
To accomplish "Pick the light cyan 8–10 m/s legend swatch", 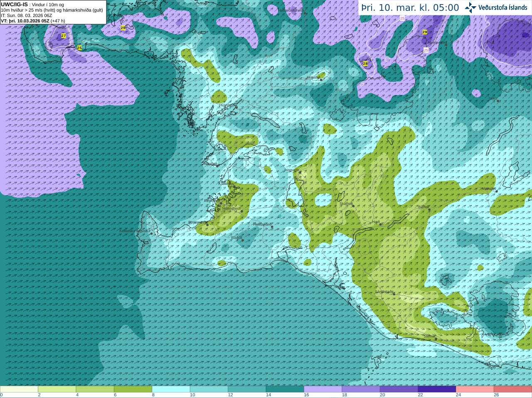I will coord(171,389).
